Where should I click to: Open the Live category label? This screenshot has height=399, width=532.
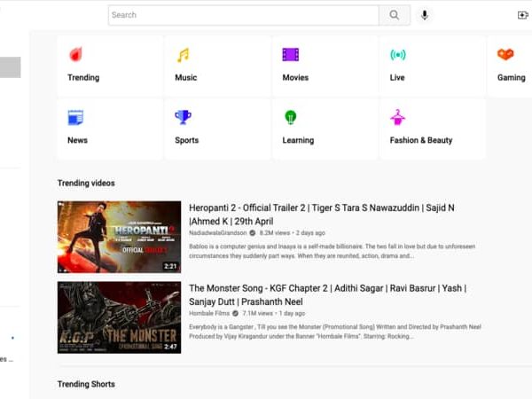[x=397, y=78]
